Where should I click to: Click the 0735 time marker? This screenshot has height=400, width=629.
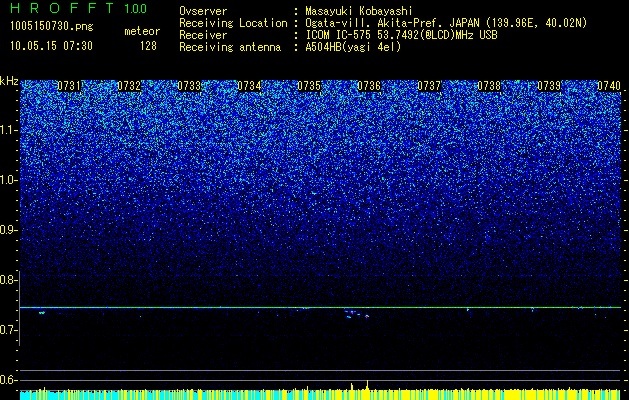click(309, 86)
